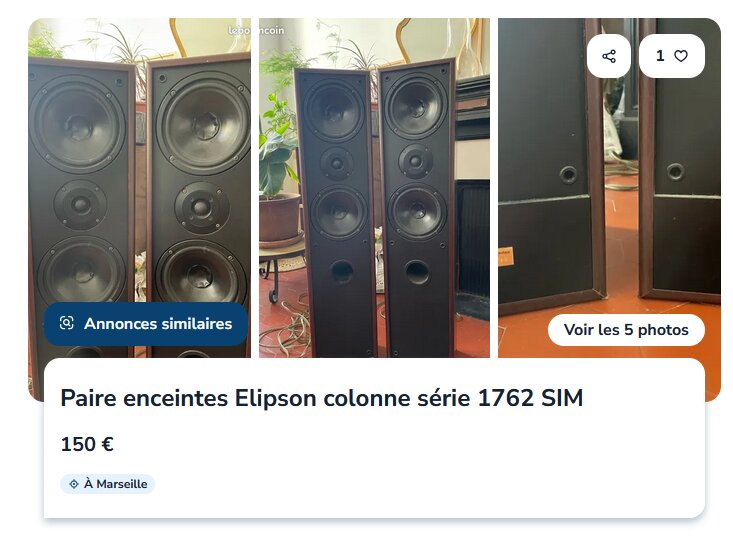The height and width of the screenshot is (536, 733).
Task: Click the share icon button
Action: [x=609, y=56]
